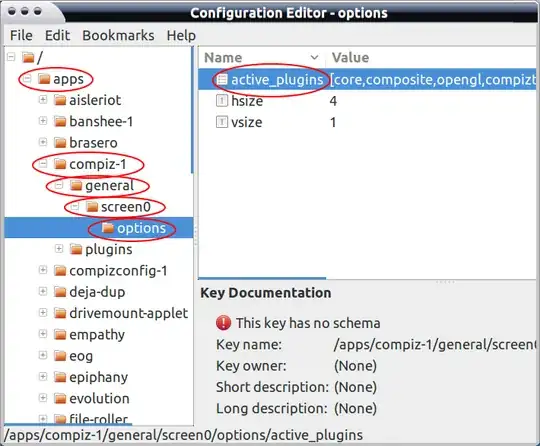
Task: Select the hsize key name
Action: coord(247,101)
